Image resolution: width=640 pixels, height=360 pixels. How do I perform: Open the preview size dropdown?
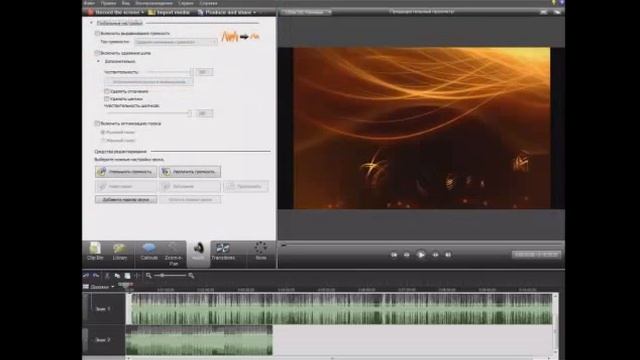306,12
